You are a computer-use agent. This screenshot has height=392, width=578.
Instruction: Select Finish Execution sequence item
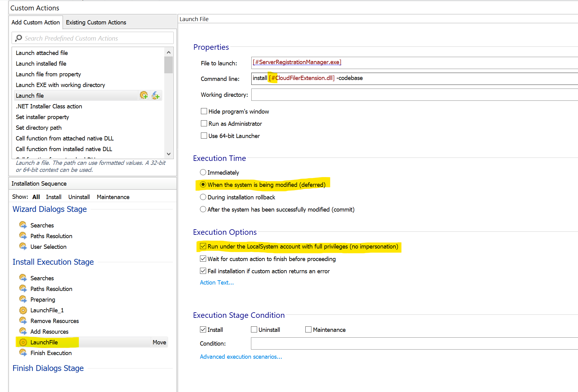point(51,353)
